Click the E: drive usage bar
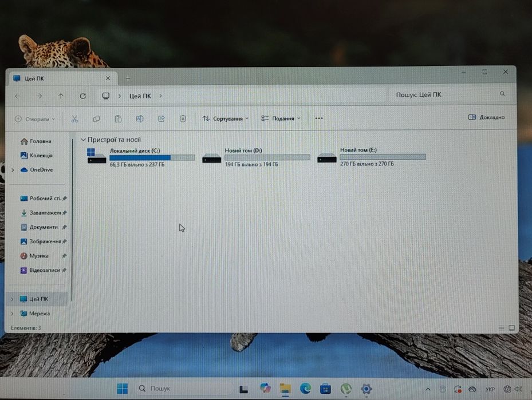 click(383, 157)
